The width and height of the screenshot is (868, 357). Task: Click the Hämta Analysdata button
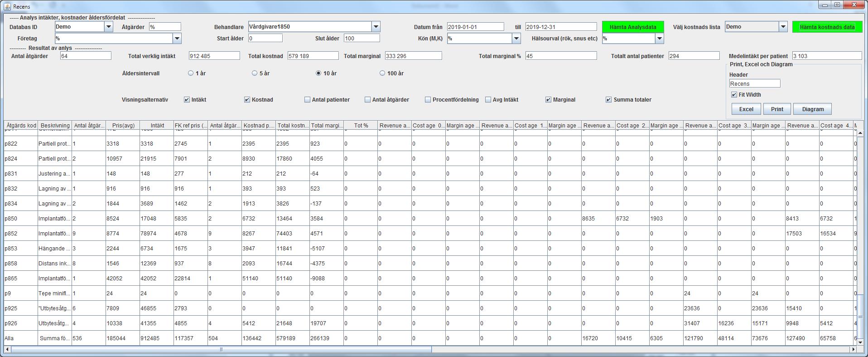pos(633,27)
